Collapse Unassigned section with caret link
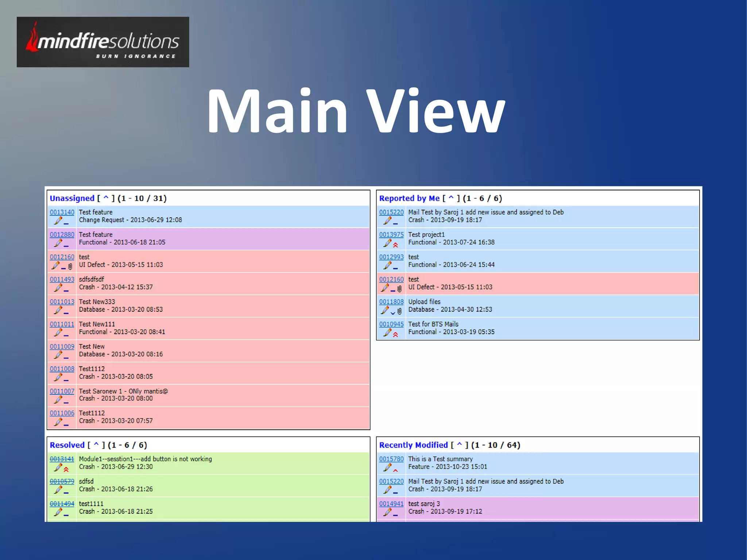747x560 pixels. (106, 198)
